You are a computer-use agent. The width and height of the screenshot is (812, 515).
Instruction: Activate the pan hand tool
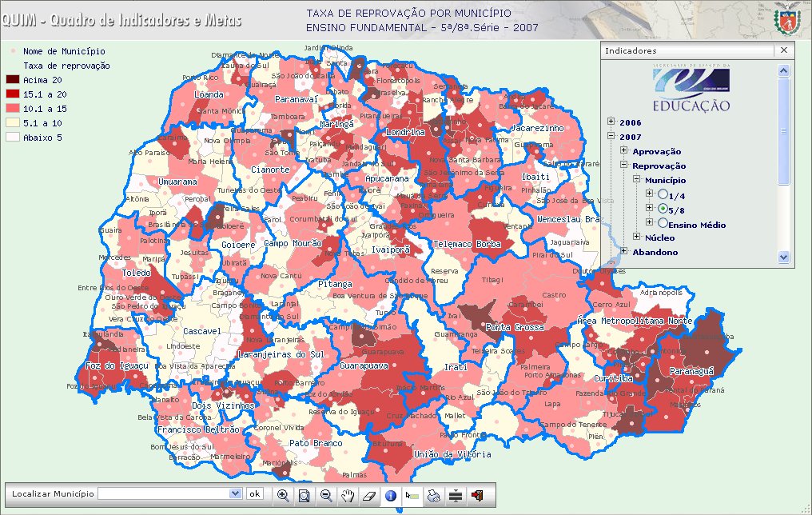coord(348,495)
